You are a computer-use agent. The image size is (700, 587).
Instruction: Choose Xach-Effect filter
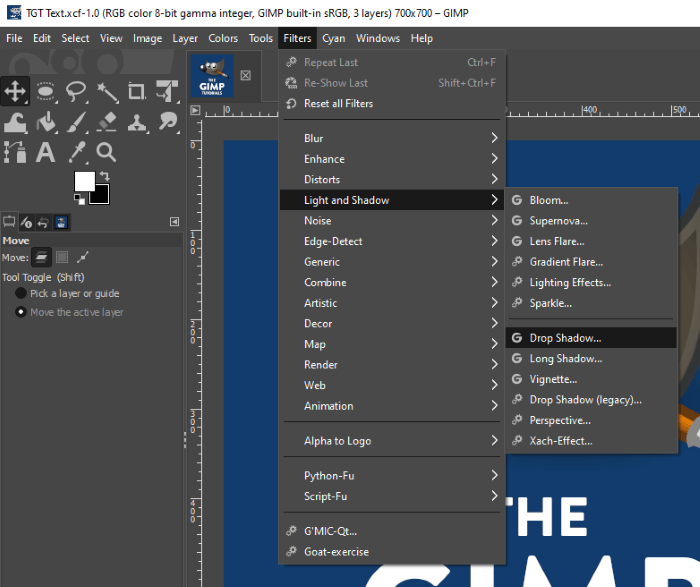(x=591, y=441)
